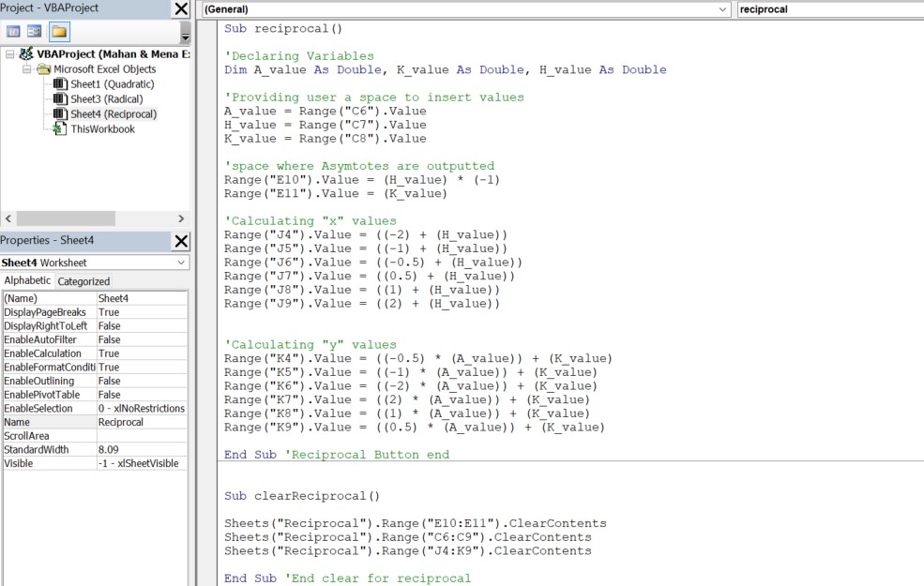Switch to the Categorized tab
Image resolution: width=924 pixels, height=586 pixels.
coord(83,281)
